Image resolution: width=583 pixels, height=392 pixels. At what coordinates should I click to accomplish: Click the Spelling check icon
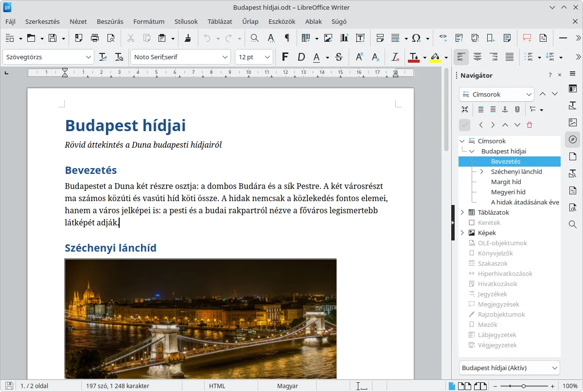click(x=271, y=37)
